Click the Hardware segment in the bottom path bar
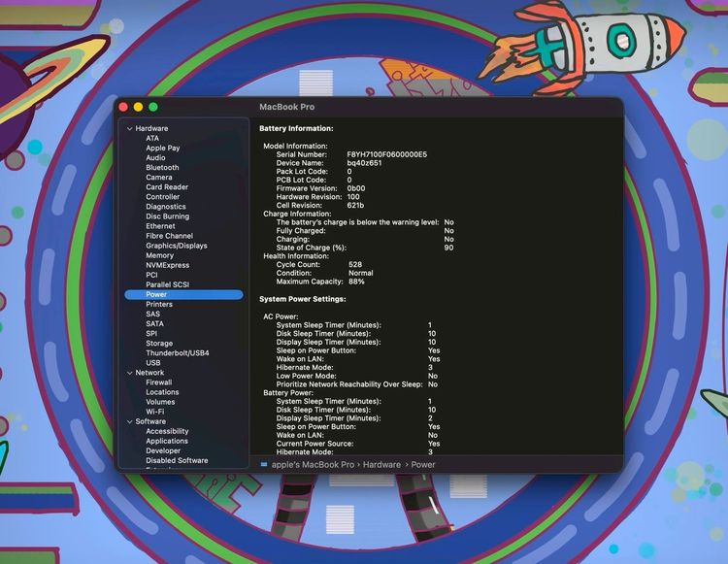Image resolution: width=728 pixels, height=564 pixels. [x=381, y=465]
